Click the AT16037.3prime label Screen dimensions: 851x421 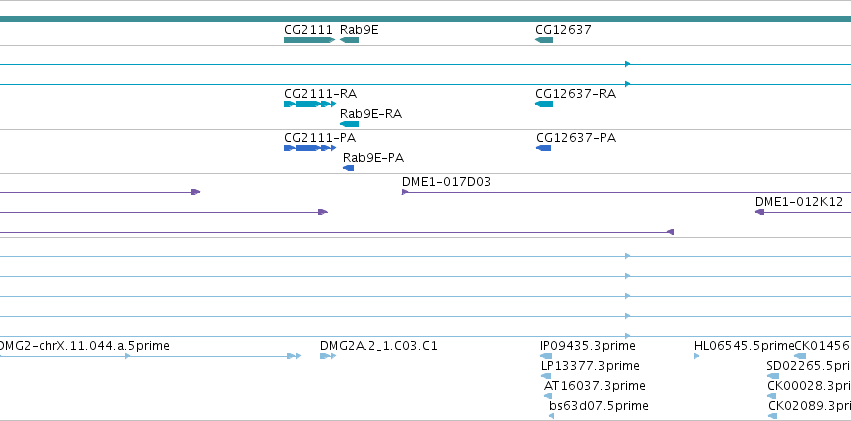click(x=594, y=386)
